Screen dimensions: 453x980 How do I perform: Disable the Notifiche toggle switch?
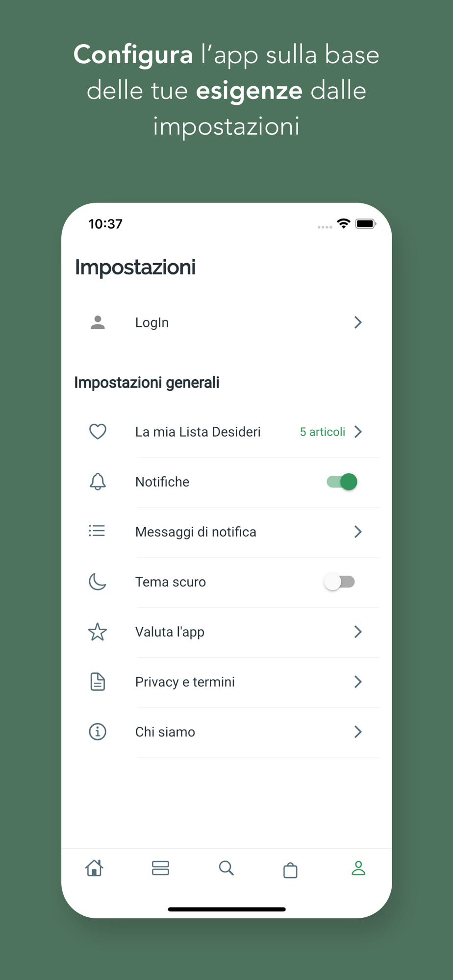pos(342,482)
